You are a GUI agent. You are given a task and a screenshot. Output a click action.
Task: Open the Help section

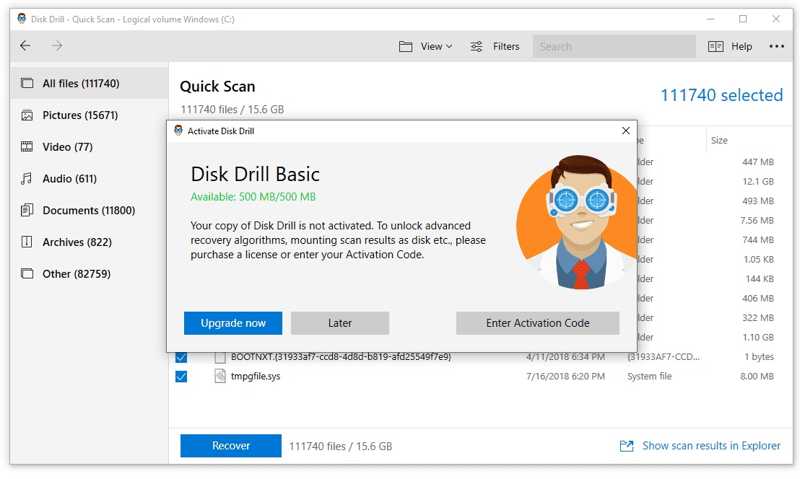[730, 46]
